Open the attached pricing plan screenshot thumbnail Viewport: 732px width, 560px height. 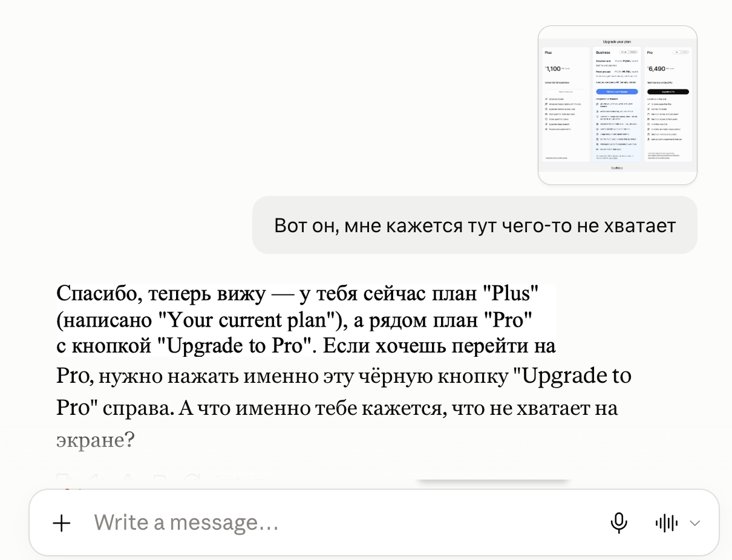click(x=618, y=105)
